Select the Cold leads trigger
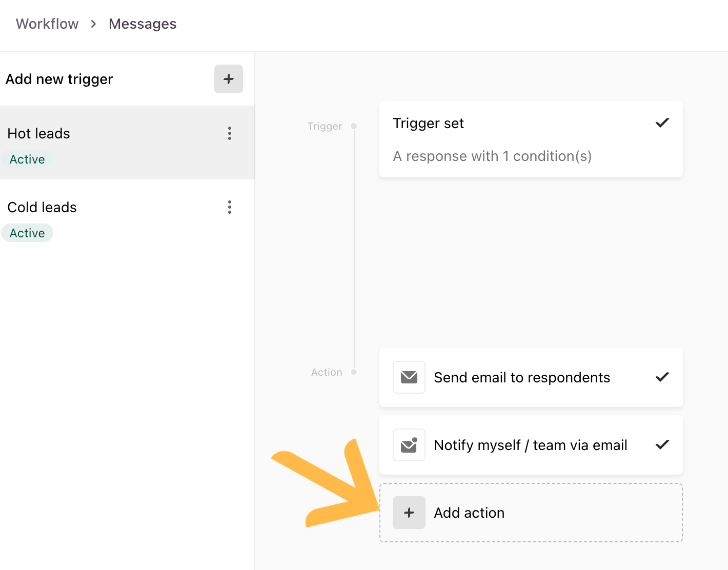The height and width of the screenshot is (570, 728). point(127,216)
